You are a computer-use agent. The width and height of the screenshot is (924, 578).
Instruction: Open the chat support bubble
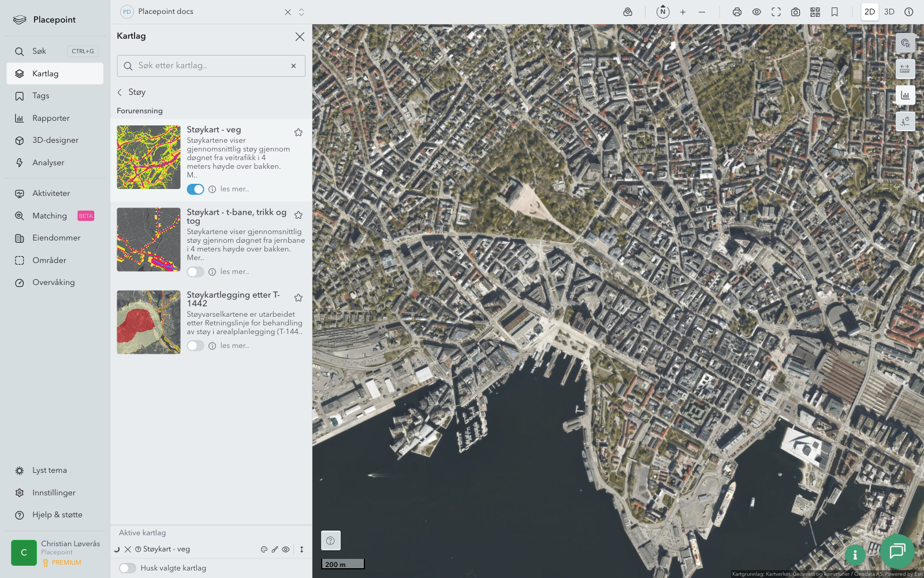(x=897, y=551)
